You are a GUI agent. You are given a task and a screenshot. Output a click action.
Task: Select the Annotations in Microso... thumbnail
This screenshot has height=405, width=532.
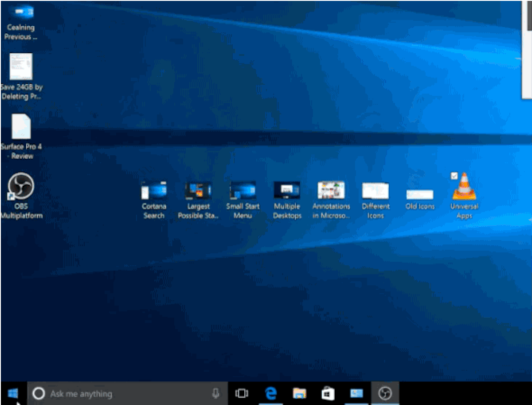pyautogui.click(x=331, y=190)
